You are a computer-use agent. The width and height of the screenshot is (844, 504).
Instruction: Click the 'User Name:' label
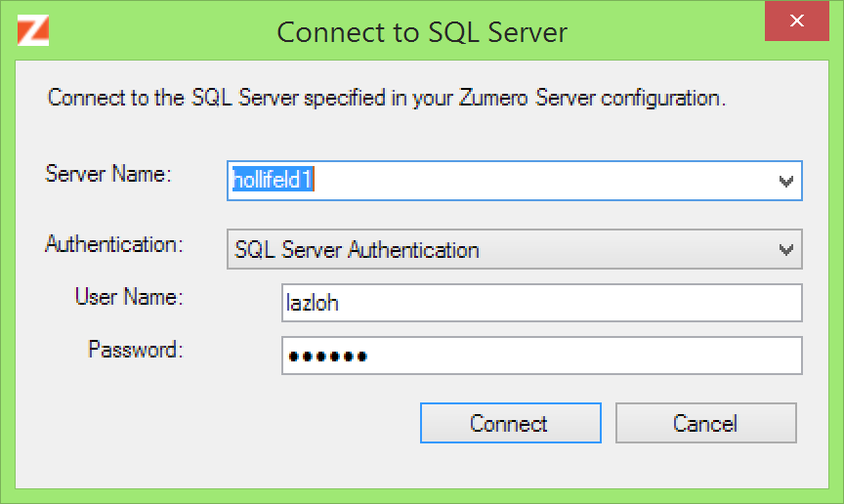pos(129,296)
